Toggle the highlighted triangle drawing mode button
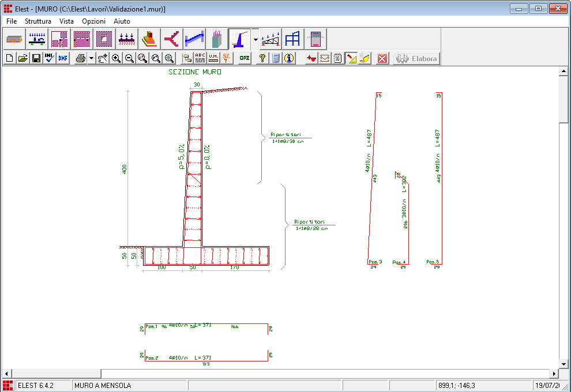The image size is (571, 392). (351, 58)
